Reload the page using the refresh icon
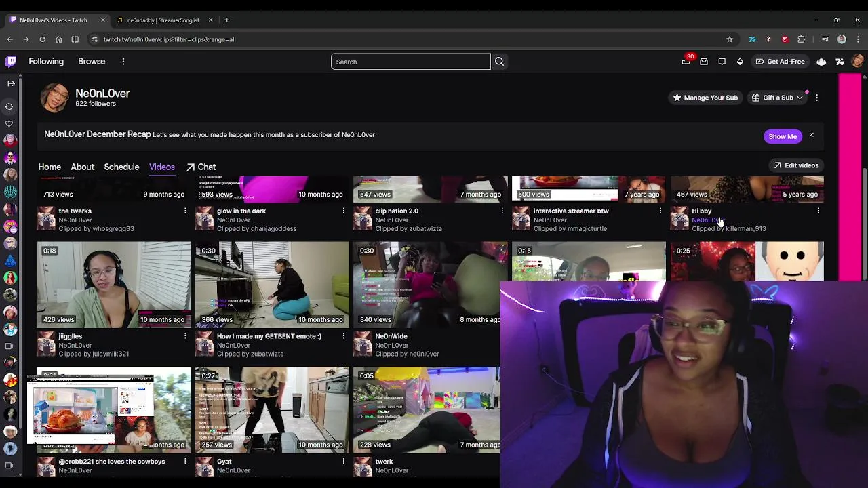This screenshot has height=488, width=868. pos(42,39)
